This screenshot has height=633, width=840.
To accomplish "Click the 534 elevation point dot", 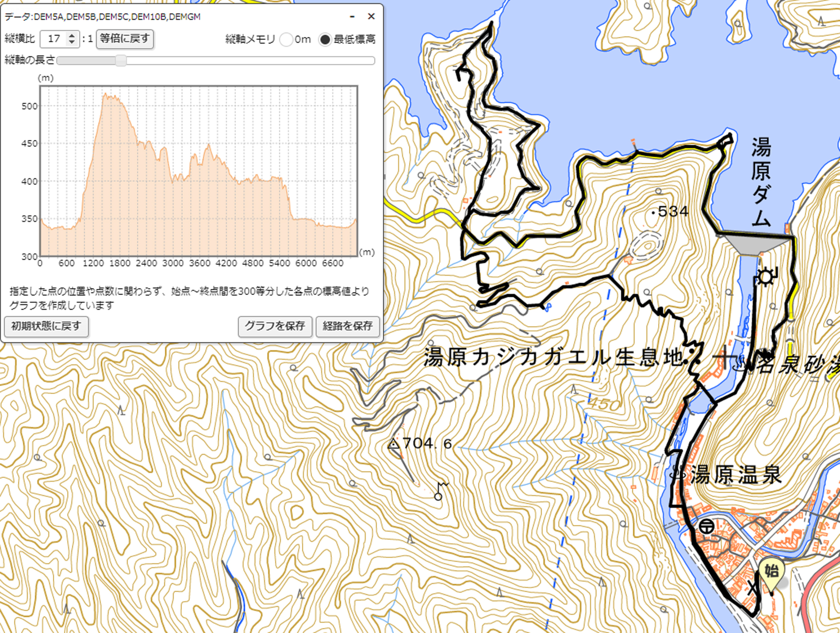I will coord(653,213).
